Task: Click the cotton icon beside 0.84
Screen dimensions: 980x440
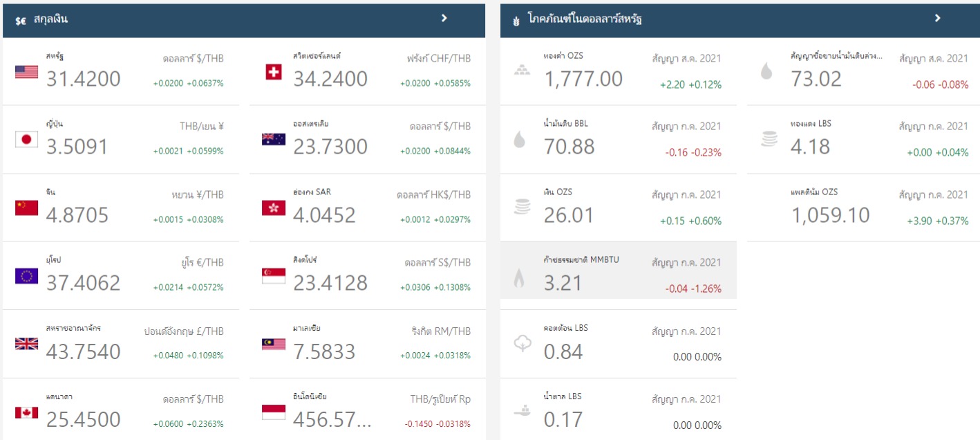Action: coord(522,344)
